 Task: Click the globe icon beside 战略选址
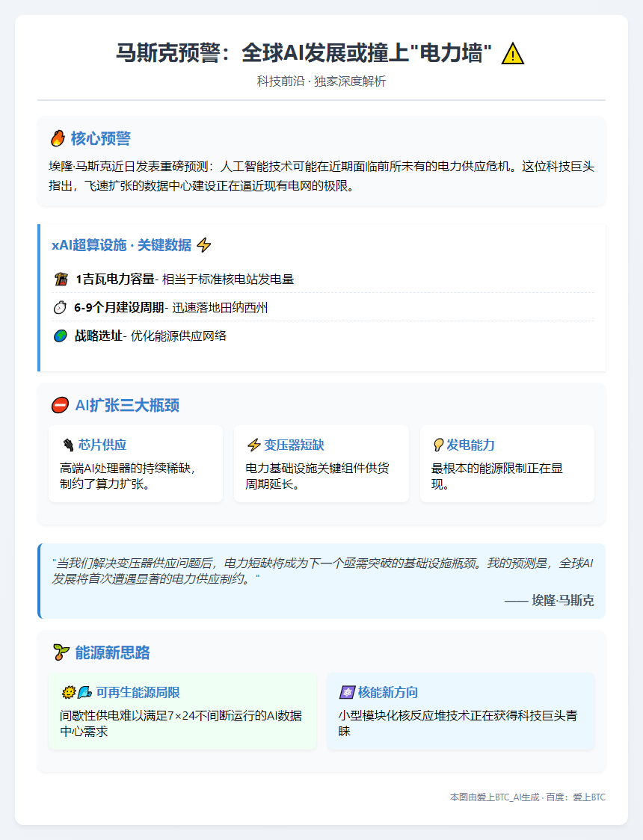point(61,336)
